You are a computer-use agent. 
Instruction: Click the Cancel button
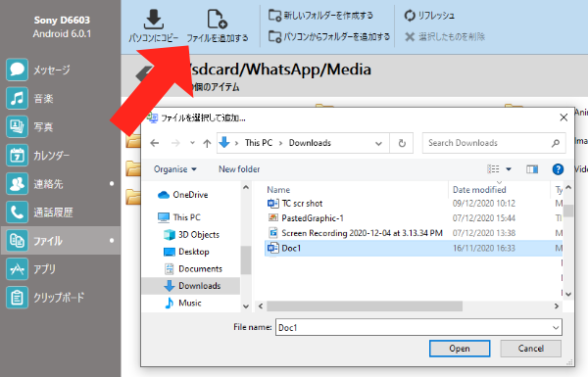(x=531, y=349)
